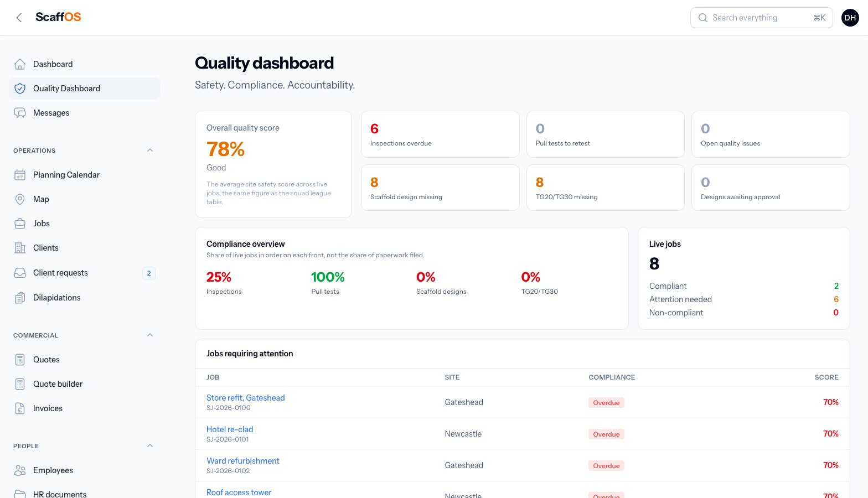868x498 pixels.
Task: Click the Planning Calendar icon
Action: click(20, 175)
